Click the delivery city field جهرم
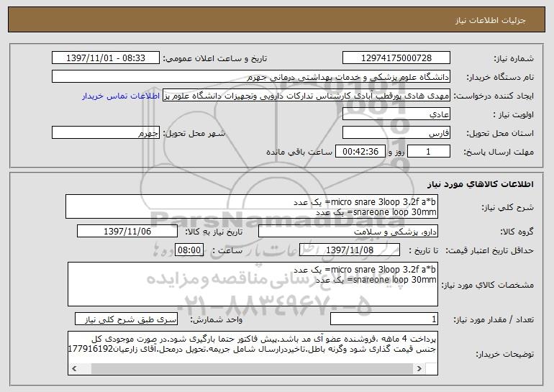Viewport: 554px width, 392px height. point(106,133)
